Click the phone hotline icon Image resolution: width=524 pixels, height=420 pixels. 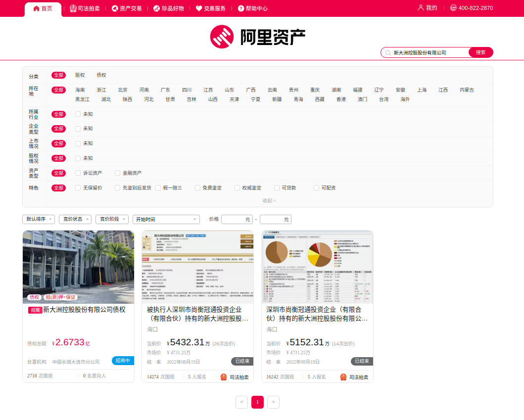(453, 8)
